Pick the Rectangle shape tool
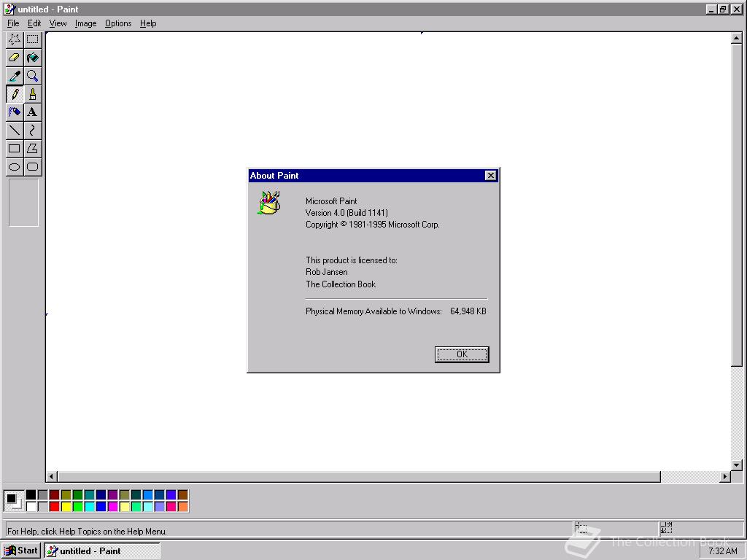Viewport: 747px width, 560px height. [15, 148]
